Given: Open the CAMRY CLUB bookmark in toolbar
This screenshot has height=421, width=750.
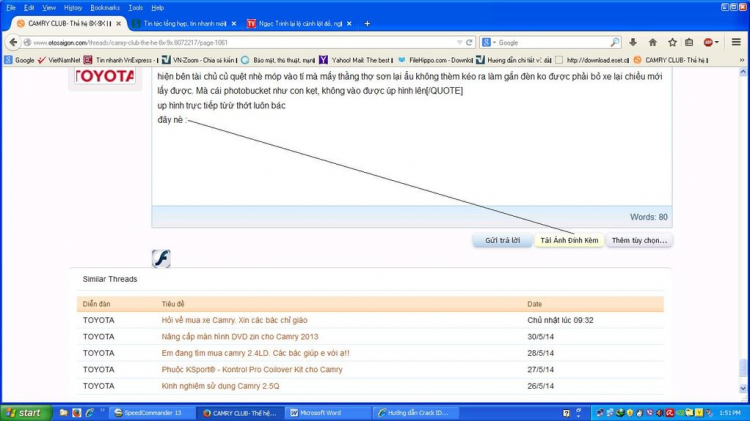Looking at the screenshot, I should coord(671,60).
